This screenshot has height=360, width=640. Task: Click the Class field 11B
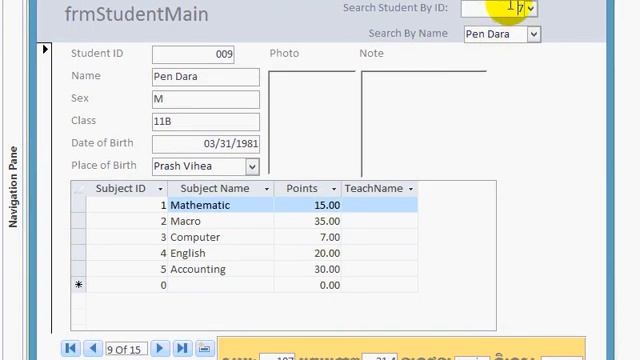coord(206,122)
